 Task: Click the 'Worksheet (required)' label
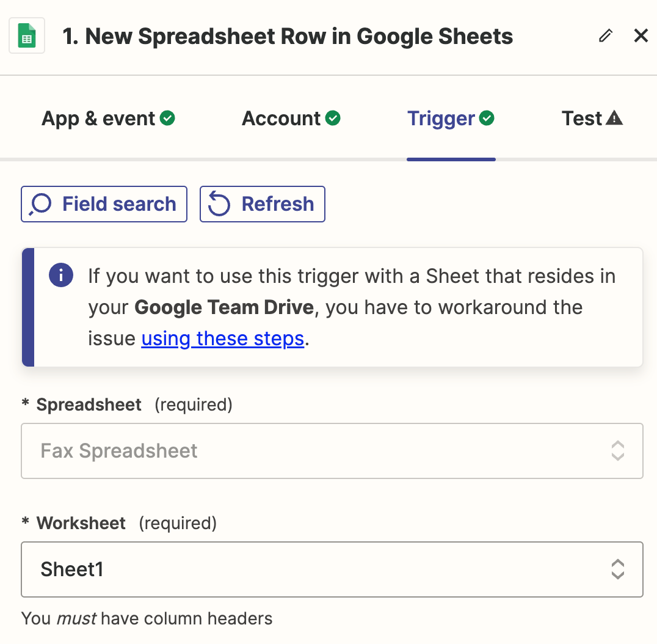tap(119, 523)
